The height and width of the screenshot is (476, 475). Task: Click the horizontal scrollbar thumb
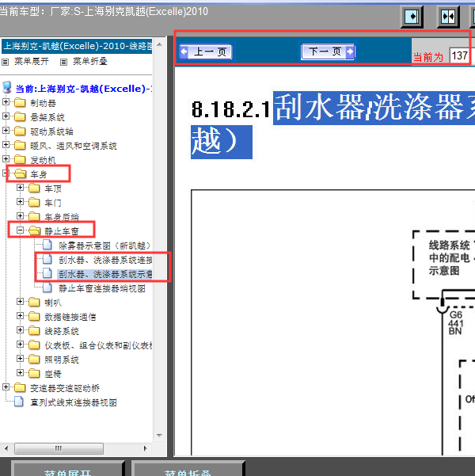(x=59, y=448)
